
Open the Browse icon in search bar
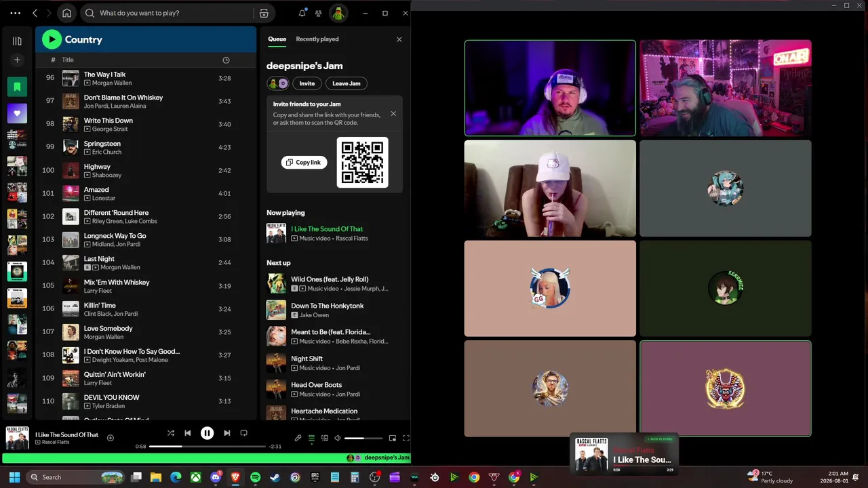(264, 13)
